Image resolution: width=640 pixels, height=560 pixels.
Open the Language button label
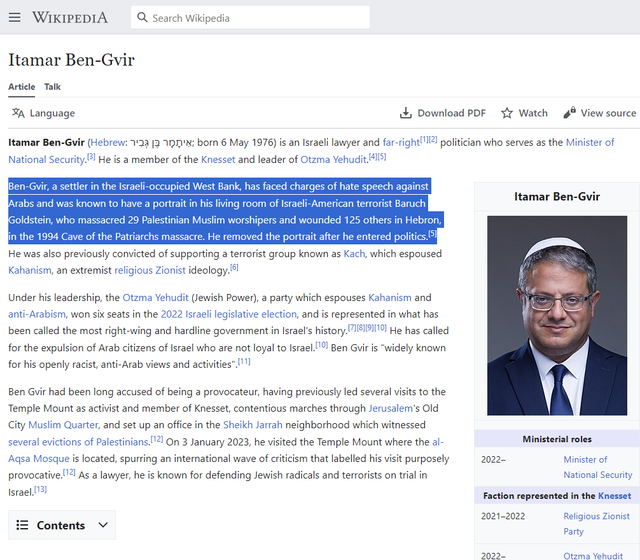coord(52,113)
